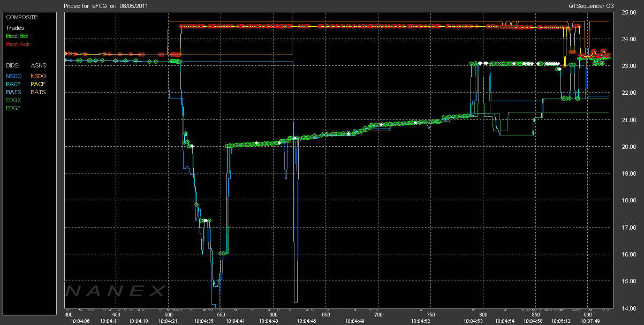The width and height of the screenshot is (644, 325).
Task: Click the BATS entry under ASKS
Action: (x=39, y=92)
